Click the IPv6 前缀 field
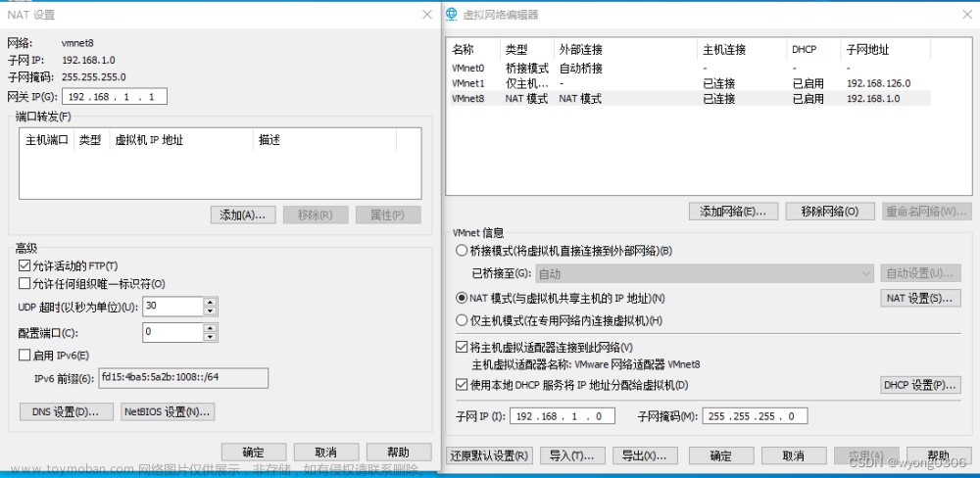The height and width of the screenshot is (478, 980). click(x=183, y=378)
